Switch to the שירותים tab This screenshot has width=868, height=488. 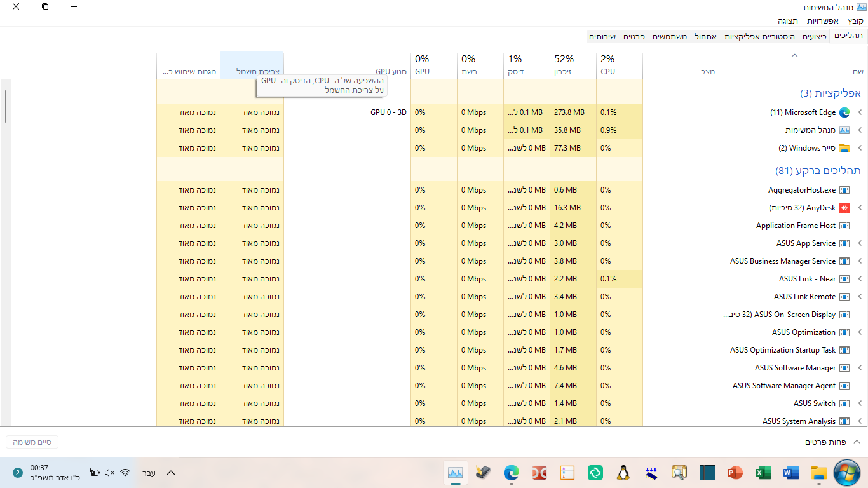pos(602,37)
